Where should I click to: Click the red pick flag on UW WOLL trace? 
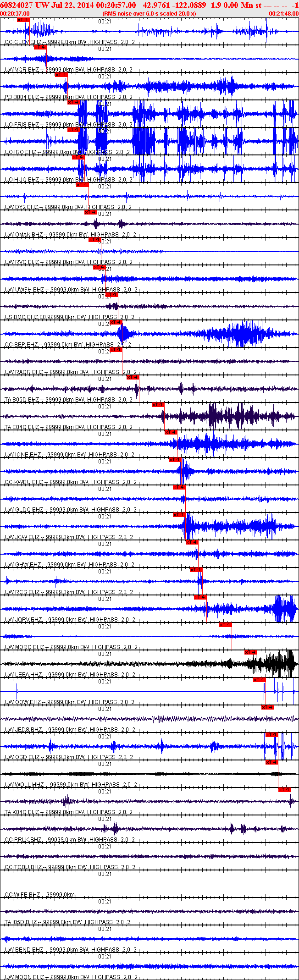[x=272, y=762]
